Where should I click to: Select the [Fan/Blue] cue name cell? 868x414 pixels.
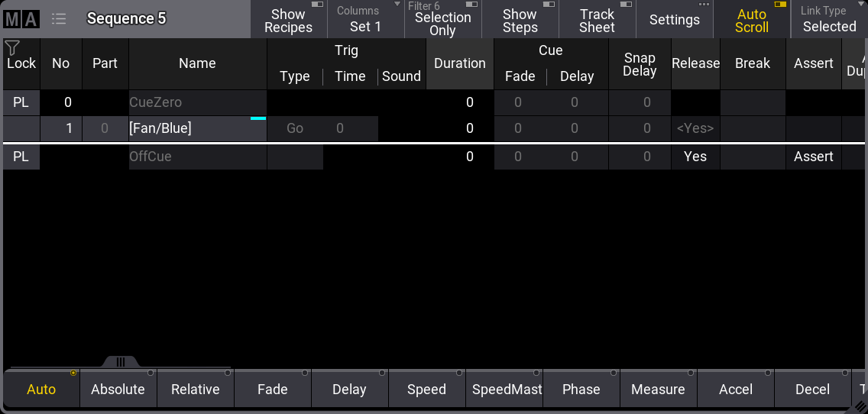point(197,128)
